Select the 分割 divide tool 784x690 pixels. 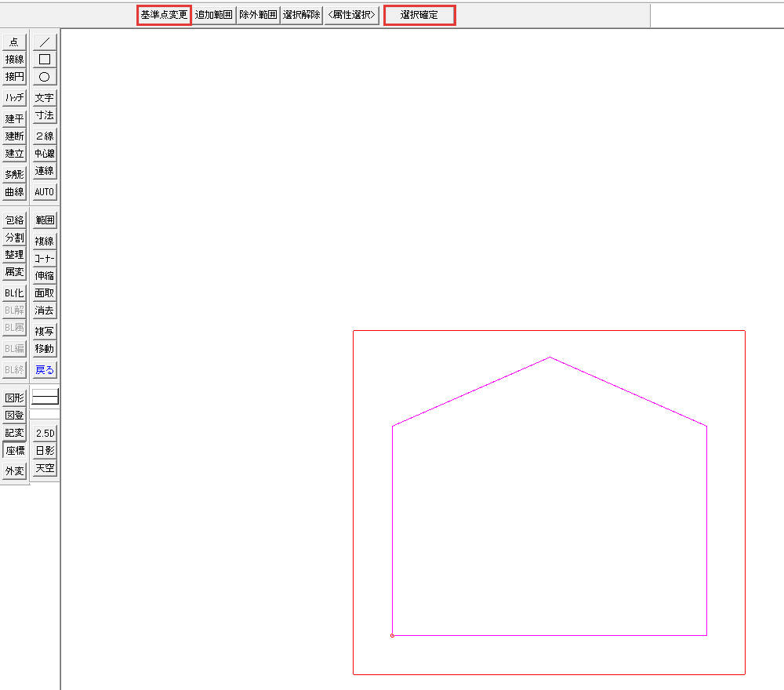(14, 238)
